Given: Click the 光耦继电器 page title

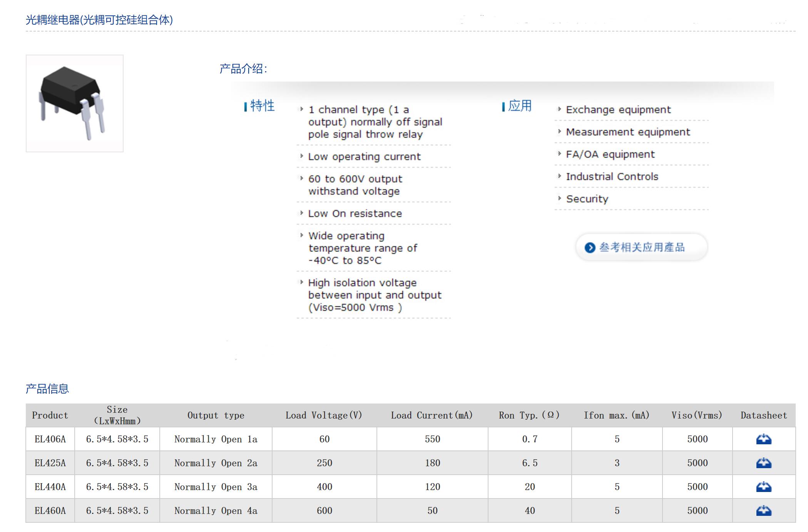Looking at the screenshot, I should (x=99, y=20).
